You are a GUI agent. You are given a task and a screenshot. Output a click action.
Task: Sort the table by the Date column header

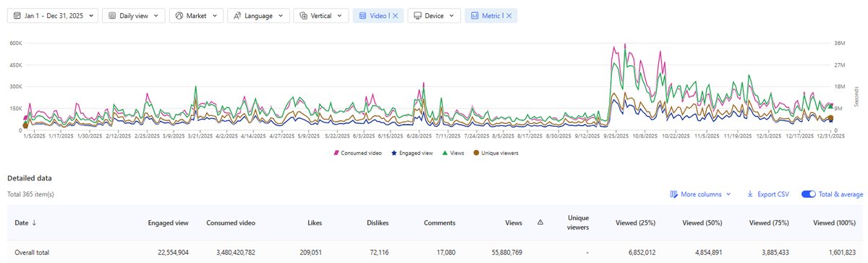coord(25,222)
